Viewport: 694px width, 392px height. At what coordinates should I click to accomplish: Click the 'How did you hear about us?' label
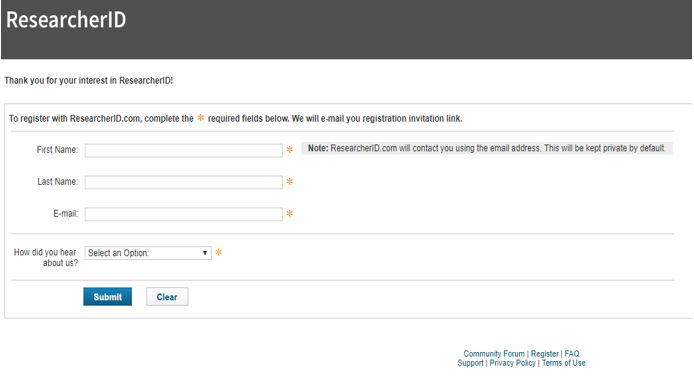tap(46, 257)
